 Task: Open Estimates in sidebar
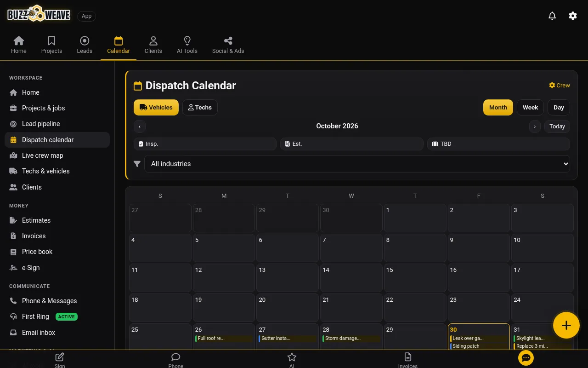pyautogui.click(x=57, y=220)
